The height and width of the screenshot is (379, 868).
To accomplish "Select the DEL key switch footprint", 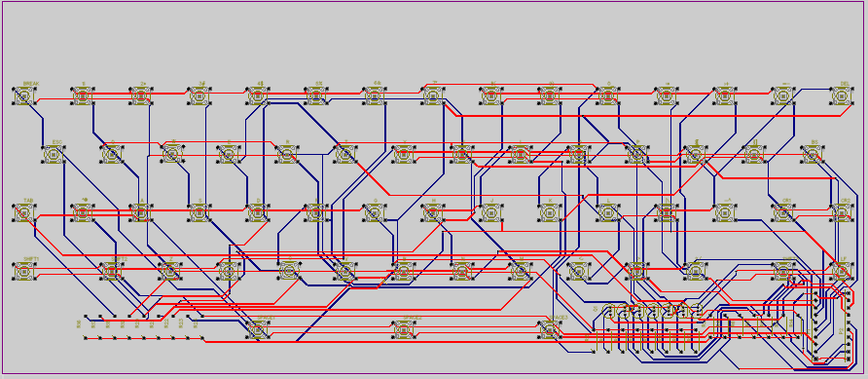I will (x=841, y=96).
